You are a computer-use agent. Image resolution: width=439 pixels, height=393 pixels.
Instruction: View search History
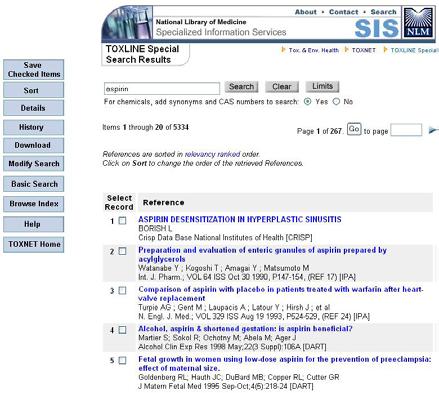pyautogui.click(x=34, y=127)
